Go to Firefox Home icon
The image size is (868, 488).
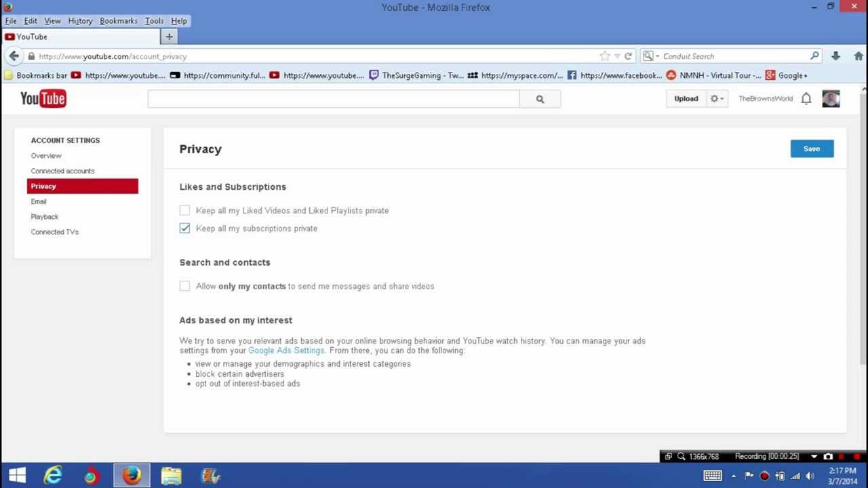click(x=859, y=56)
